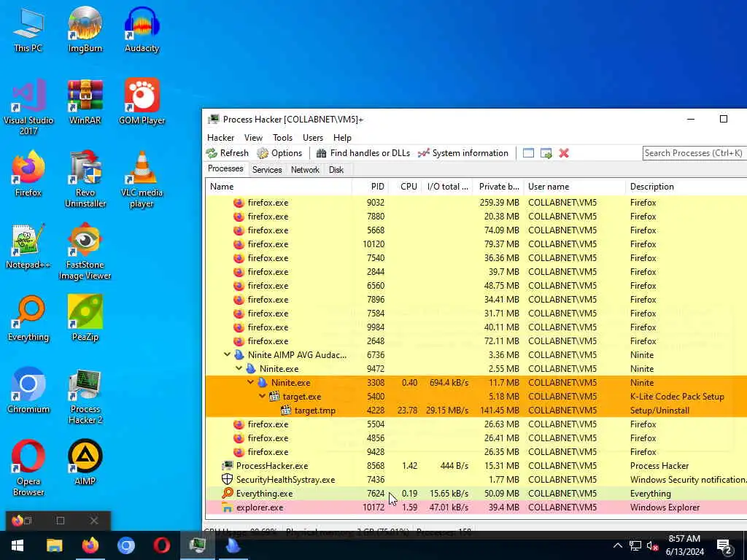Screen dimensions: 747x560
Task: Open the Hacker menu
Action: point(220,138)
